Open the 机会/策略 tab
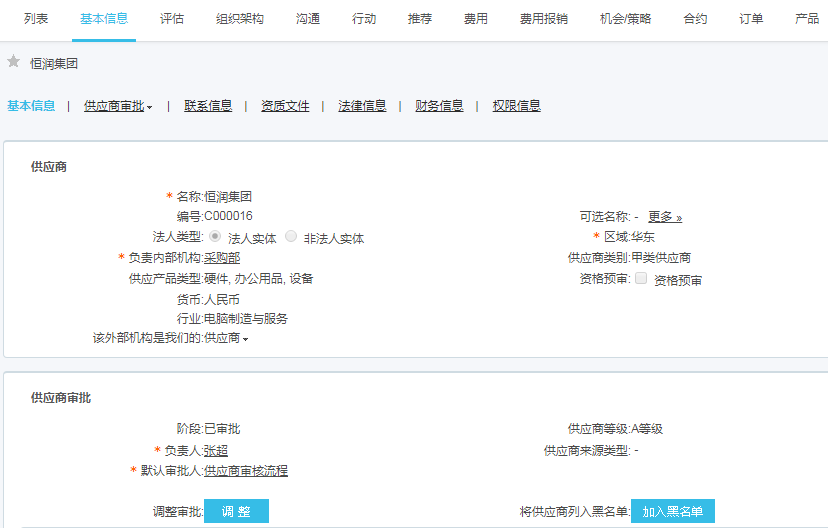828x528 pixels. coord(625,19)
